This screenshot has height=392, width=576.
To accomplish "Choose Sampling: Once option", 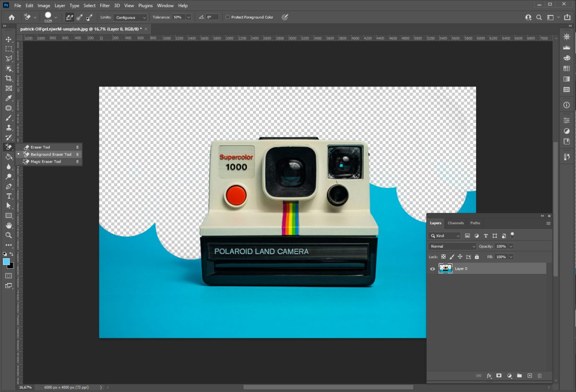I will point(79,17).
